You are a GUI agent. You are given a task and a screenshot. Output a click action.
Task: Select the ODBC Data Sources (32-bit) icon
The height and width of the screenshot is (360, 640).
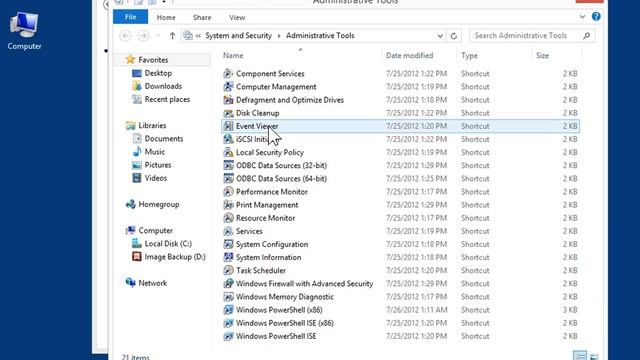pyautogui.click(x=228, y=165)
